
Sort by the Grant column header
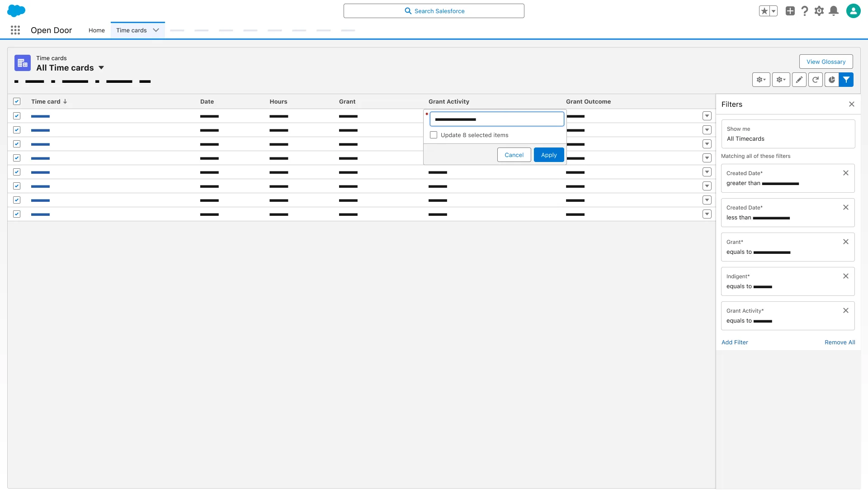click(x=347, y=101)
